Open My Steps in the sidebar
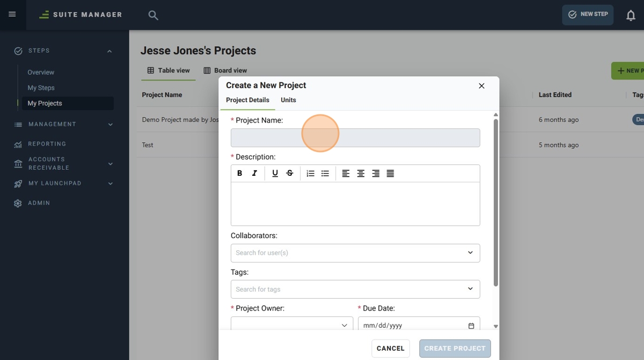This screenshot has width=644, height=360. click(41, 88)
